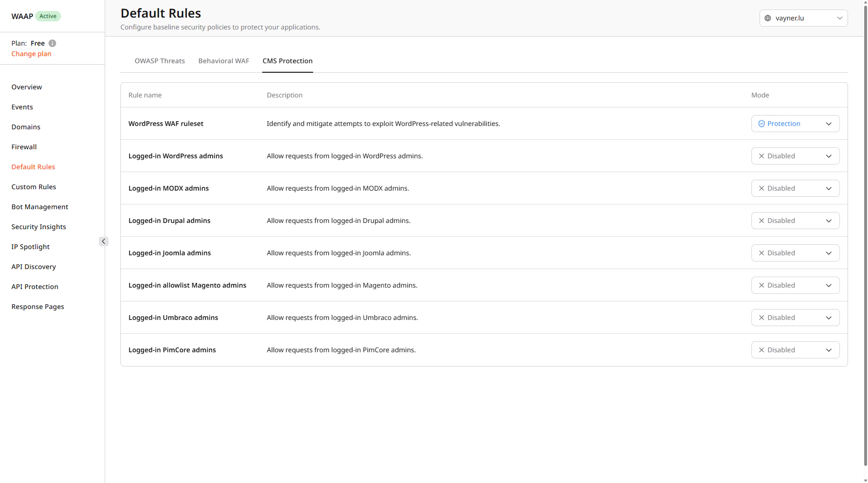The height and width of the screenshot is (483, 868).
Task: Click the X icon on Logged-in Umbraco admins mode
Action: pyautogui.click(x=761, y=317)
